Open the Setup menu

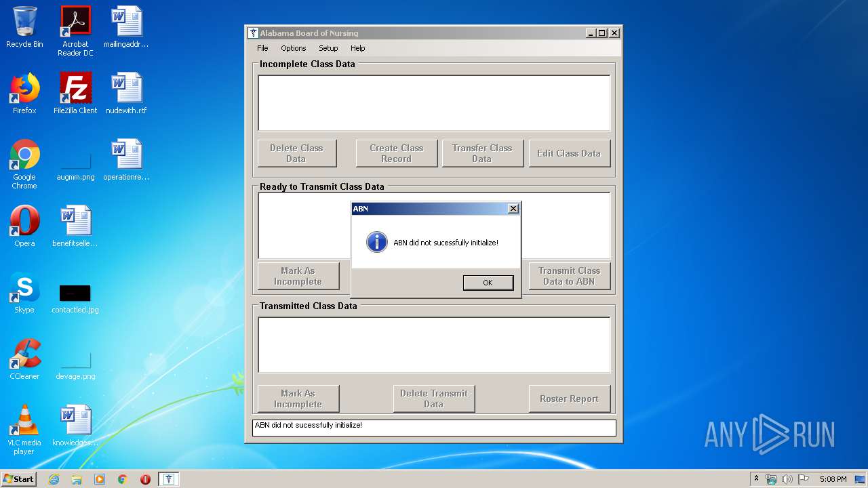coord(328,48)
